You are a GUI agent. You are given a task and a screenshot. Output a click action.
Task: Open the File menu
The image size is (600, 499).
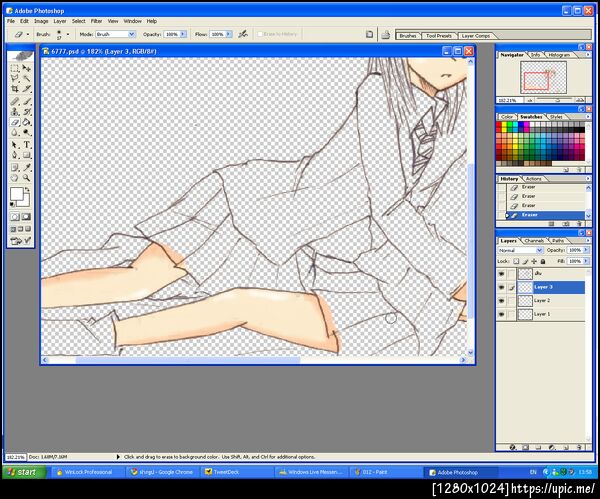[11, 21]
